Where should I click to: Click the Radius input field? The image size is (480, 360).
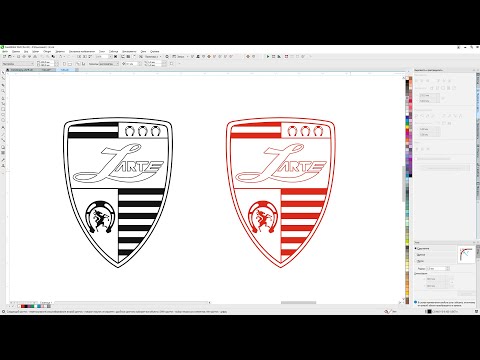(x=438, y=268)
